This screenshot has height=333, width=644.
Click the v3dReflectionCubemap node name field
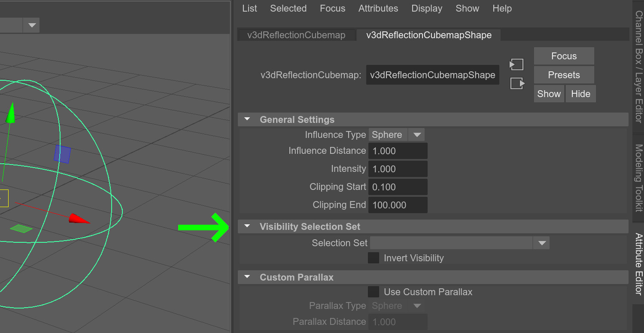433,75
